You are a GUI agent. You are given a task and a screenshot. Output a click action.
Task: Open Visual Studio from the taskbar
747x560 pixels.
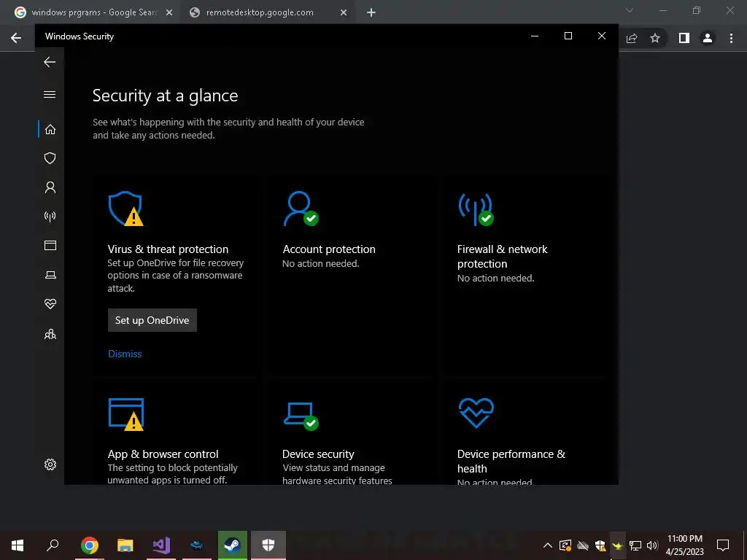161,545
